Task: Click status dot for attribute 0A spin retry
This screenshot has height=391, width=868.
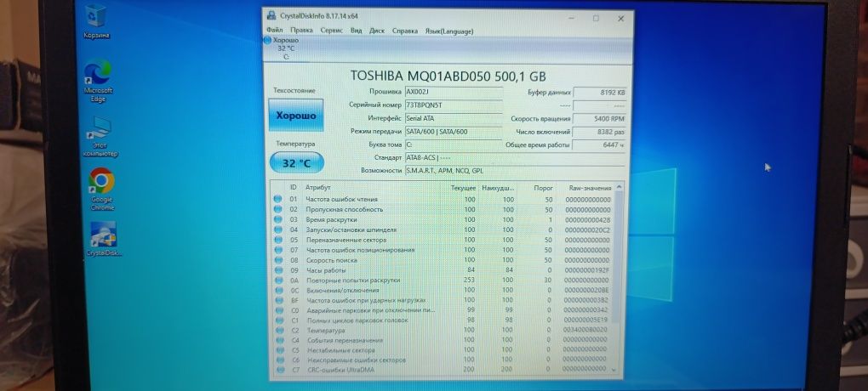Action: pos(278,280)
